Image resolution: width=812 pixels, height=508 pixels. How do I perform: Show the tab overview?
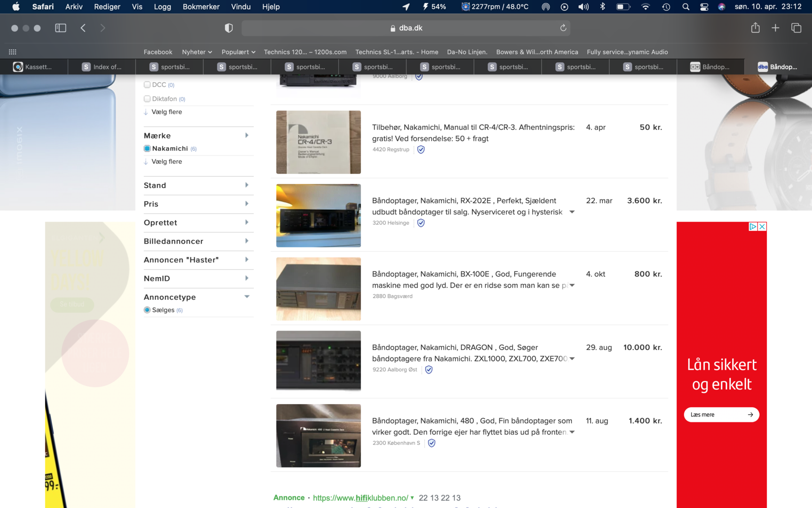[x=796, y=28]
